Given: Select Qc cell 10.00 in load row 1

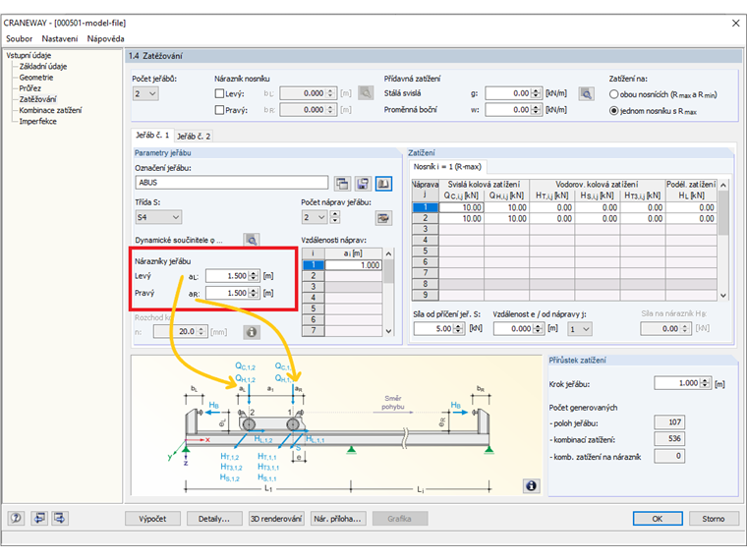Looking at the screenshot, I should (x=461, y=207).
